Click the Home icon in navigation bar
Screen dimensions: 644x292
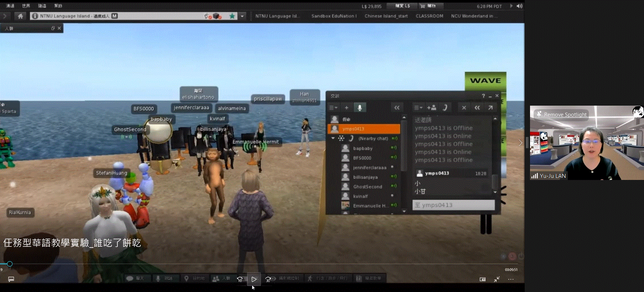pyautogui.click(x=20, y=16)
